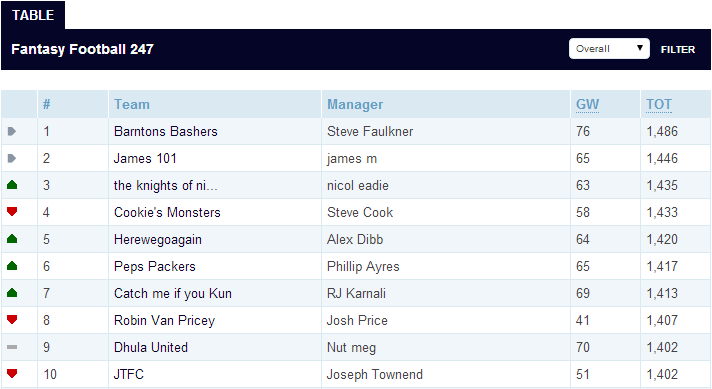
Task: Click the gray dash icon next to Dhula United
Action: pyautogui.click(x=12, y=347)
